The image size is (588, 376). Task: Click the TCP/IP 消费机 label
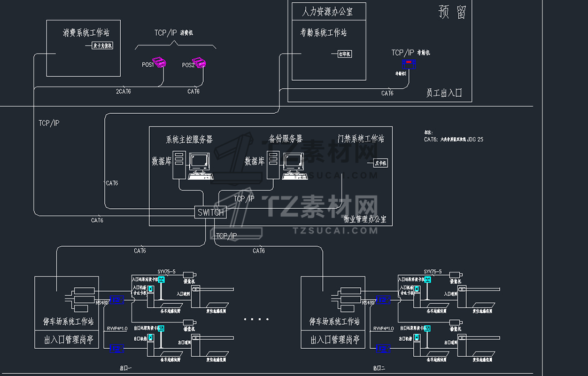[174, 33]
